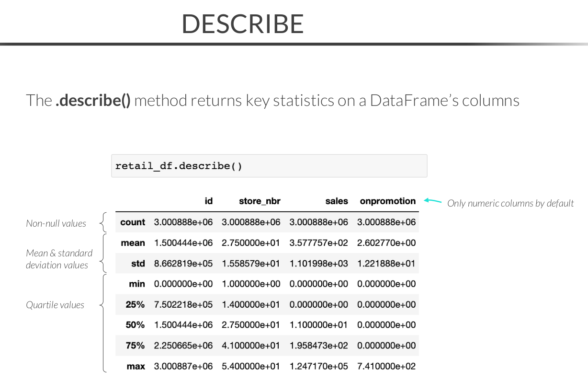
Task: Click the DESCRIBE slide title
Action: (x=243, y=23)
